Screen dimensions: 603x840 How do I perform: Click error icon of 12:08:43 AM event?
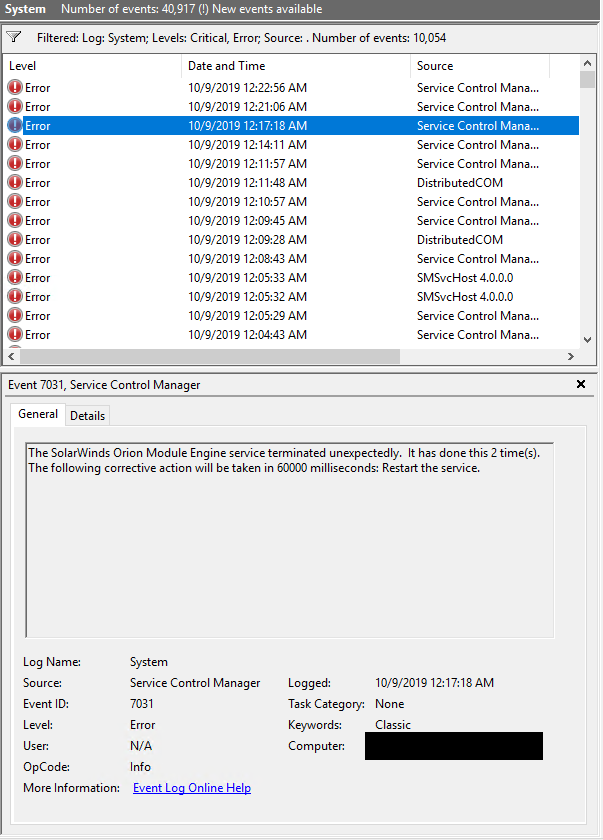click(x=14, y=259)
